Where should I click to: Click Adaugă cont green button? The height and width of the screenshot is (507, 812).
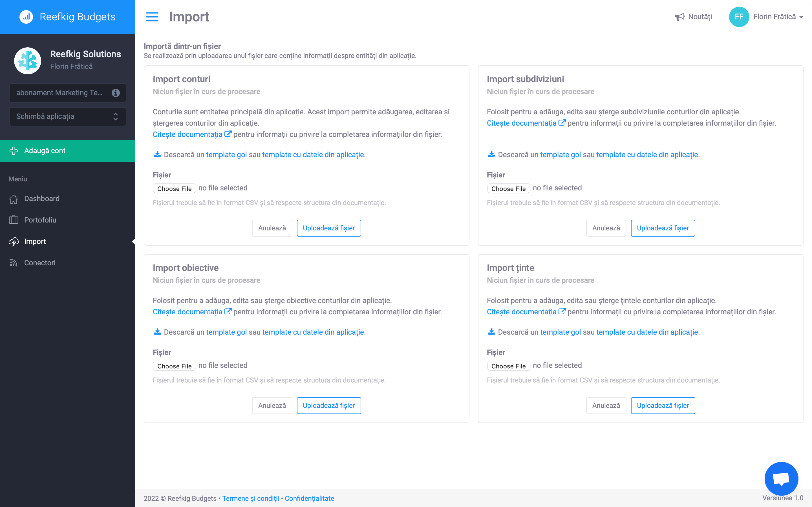click(x=67, y=151)
